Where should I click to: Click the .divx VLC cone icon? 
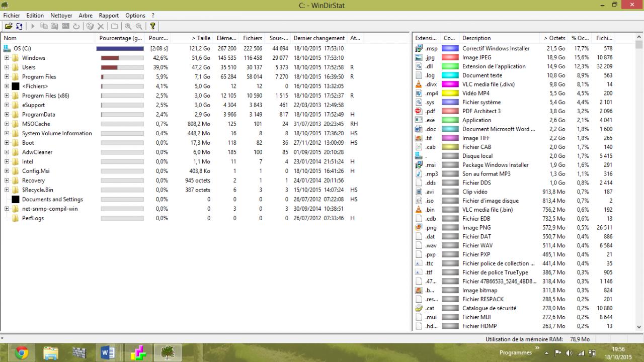click(x=419, y=84)
